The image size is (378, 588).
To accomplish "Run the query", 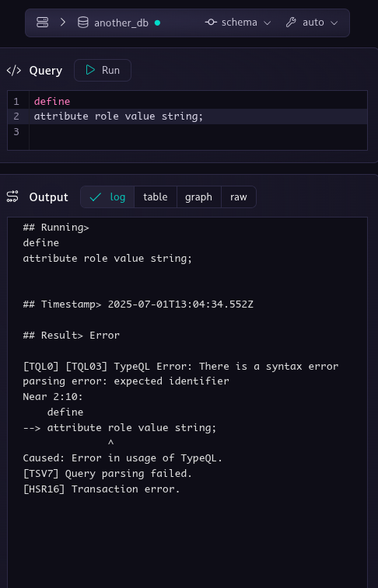I will 103,70.
